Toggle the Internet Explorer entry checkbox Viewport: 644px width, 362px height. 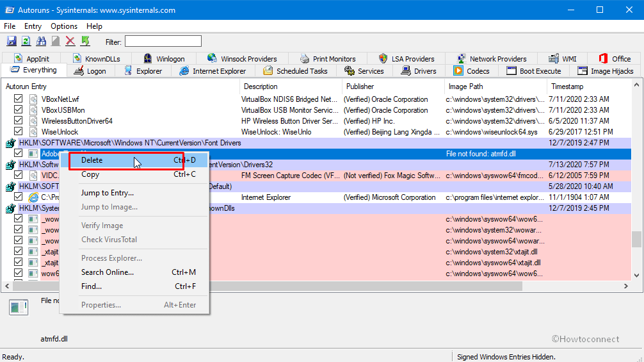tap(18, 197)
